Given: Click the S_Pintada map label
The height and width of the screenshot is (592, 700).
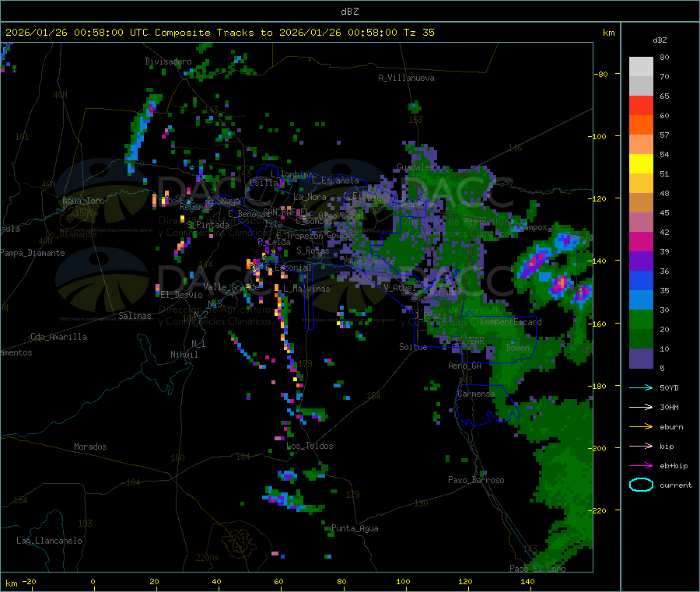Looking at the screenshot, I should point(208,225).
